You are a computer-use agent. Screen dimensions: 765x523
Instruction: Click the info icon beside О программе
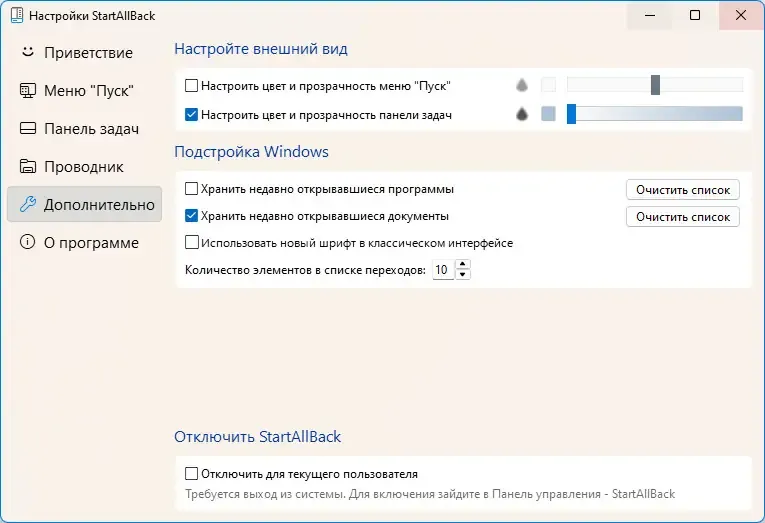click(28, 243)
